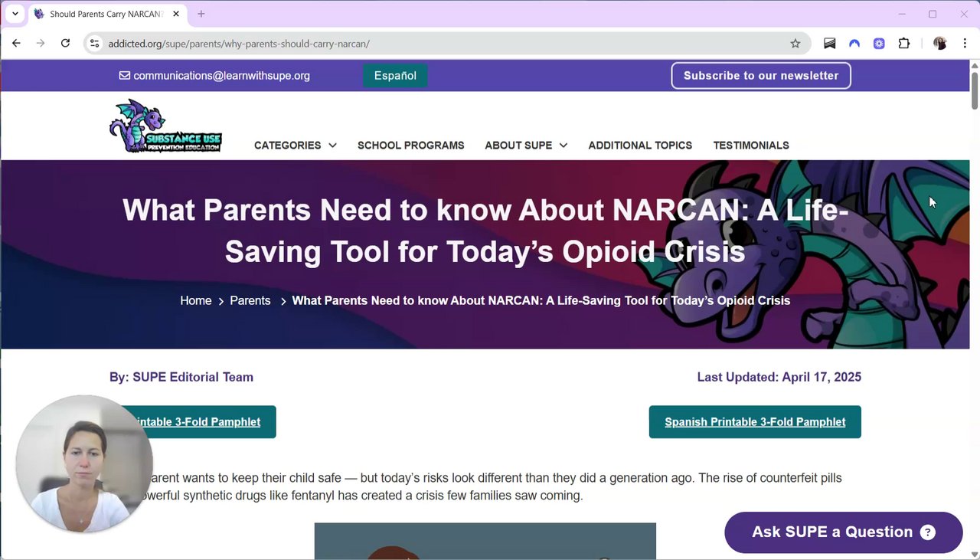The height and width of the screenshot is (560, 980).
Task: Open the Spanish Printable 3-Fold Pamphlet
Action: pos(755,422)
